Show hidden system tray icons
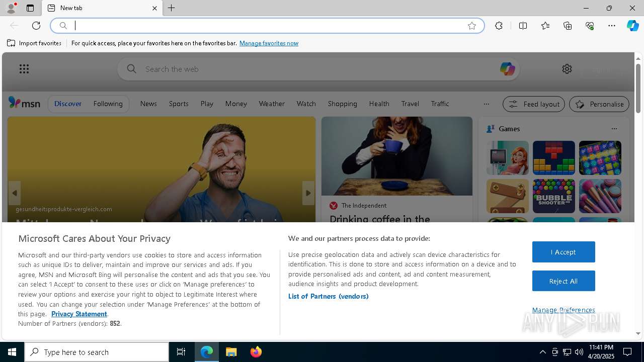The image size is (644, 362). 542,352
